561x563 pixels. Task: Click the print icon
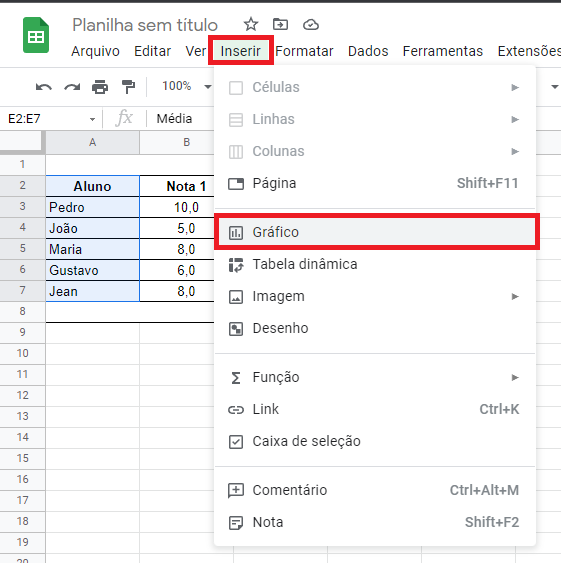100,87
